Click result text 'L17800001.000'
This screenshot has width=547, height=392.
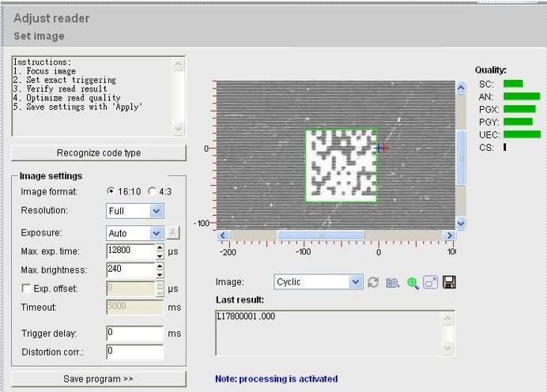point(246,316)
